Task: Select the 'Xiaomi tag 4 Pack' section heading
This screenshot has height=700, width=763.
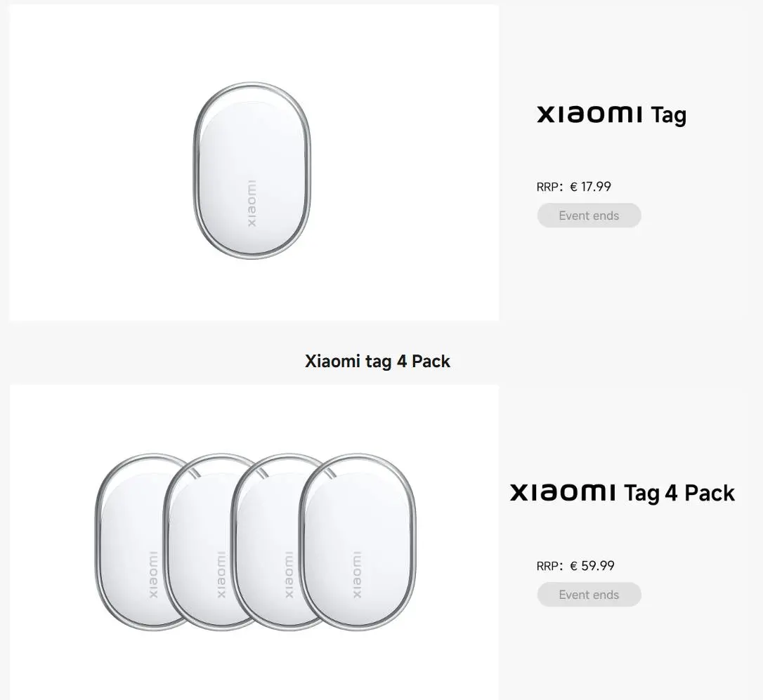Action: (x=378, y=361)
